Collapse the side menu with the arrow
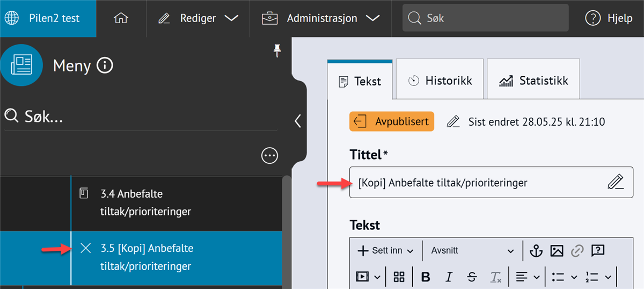644x289 pixels. coord(298,121)
